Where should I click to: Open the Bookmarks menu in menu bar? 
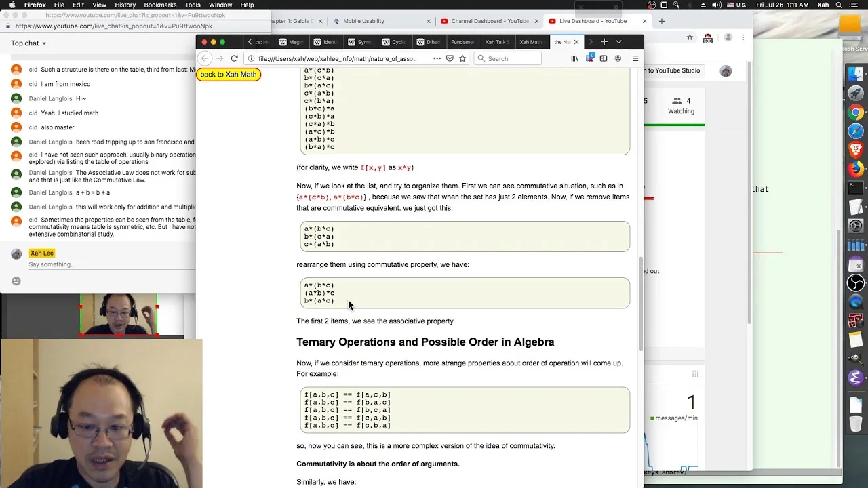click(x=160, y=5)
